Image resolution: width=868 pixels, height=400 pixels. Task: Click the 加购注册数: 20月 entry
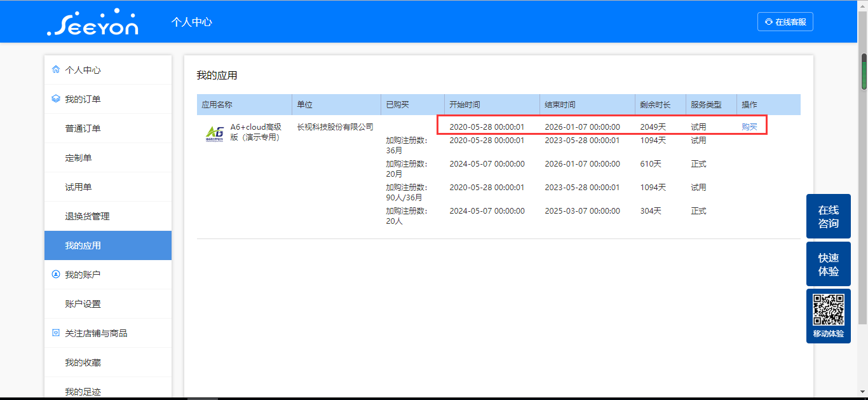tap(407, 169)
